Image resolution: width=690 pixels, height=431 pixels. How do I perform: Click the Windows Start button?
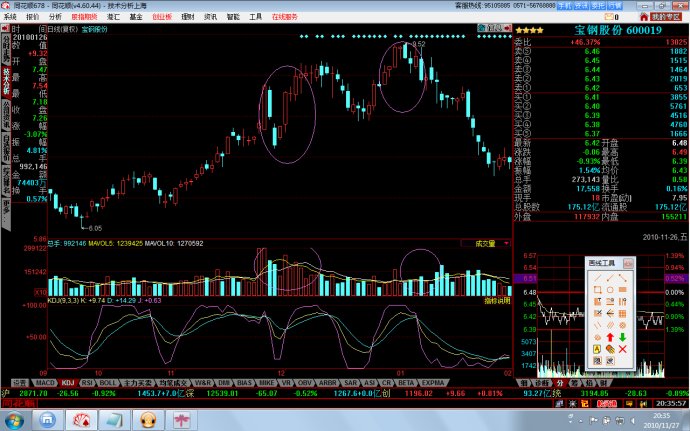click(x=14, y=419)
